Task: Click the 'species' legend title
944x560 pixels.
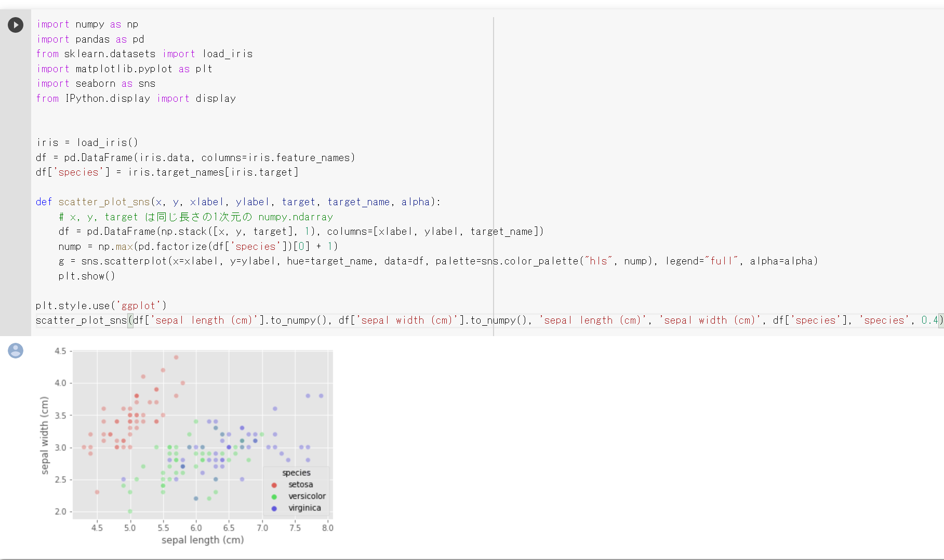Action: [x=296, y=473]
